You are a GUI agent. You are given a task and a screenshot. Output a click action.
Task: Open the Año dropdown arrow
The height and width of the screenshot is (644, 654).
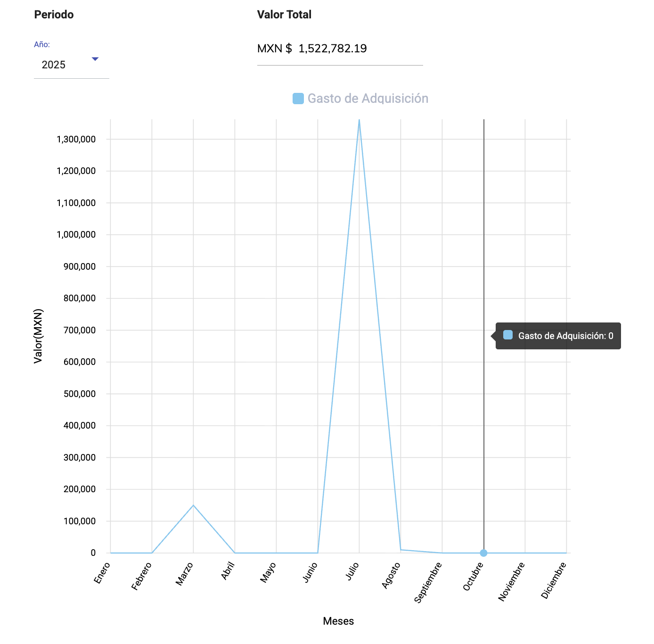(x=95, y=59)
